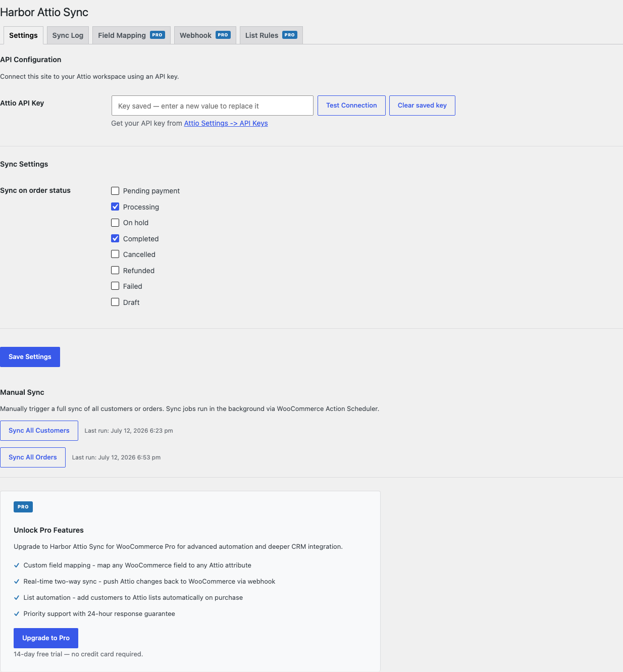Click the '14-day free trial' note
This screenshot has height=672, width=623.
pyautogui.click(x=78, y=654)
